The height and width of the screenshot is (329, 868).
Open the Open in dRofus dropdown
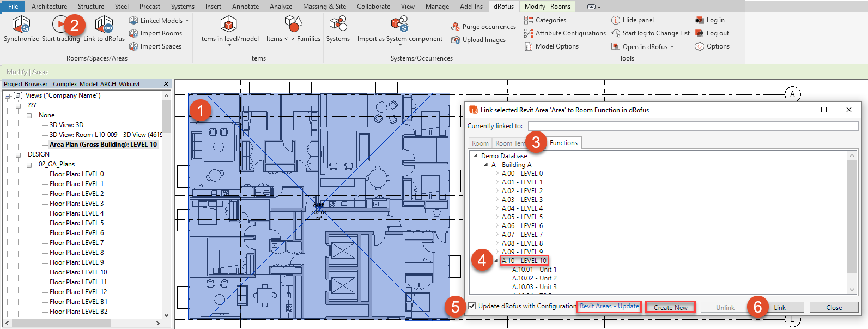point(672,47)
